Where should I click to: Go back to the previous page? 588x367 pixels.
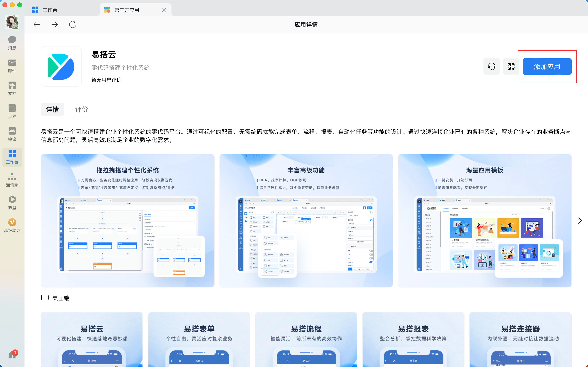pyautogui.click(x=37, y=24)
